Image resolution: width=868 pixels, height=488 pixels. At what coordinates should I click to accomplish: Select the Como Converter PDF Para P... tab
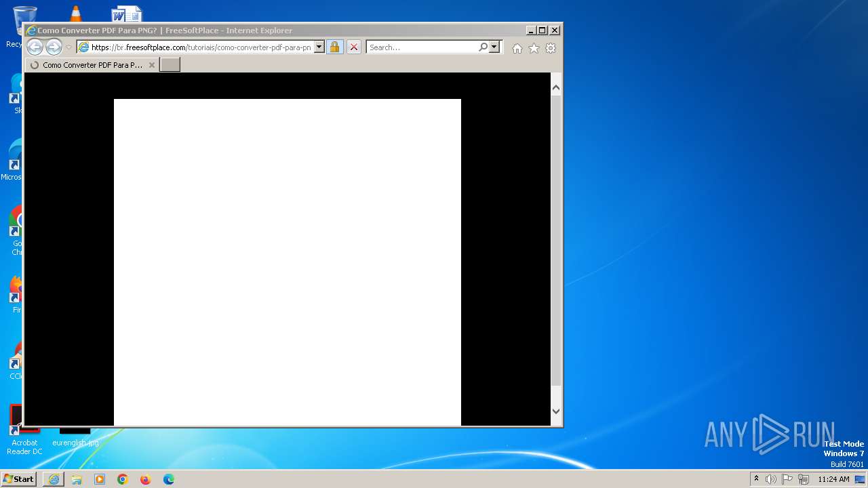tap(92, 65)
